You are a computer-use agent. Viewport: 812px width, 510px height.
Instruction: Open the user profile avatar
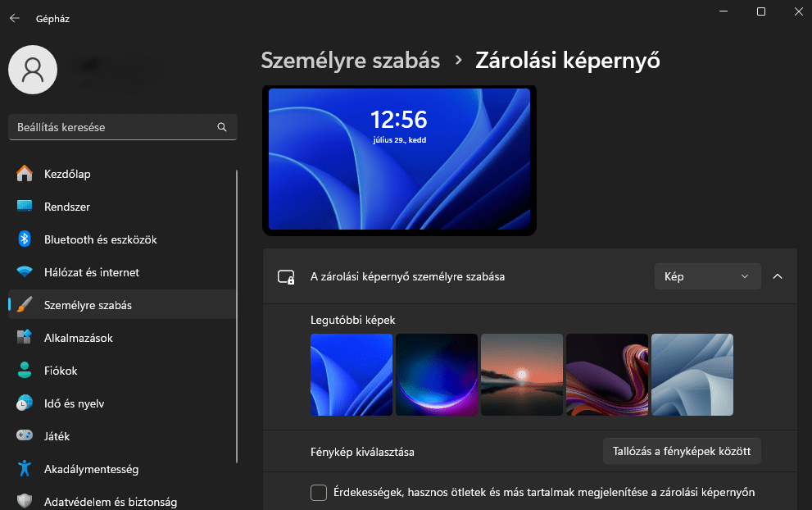pyautogui.click(x=33, y=70)
